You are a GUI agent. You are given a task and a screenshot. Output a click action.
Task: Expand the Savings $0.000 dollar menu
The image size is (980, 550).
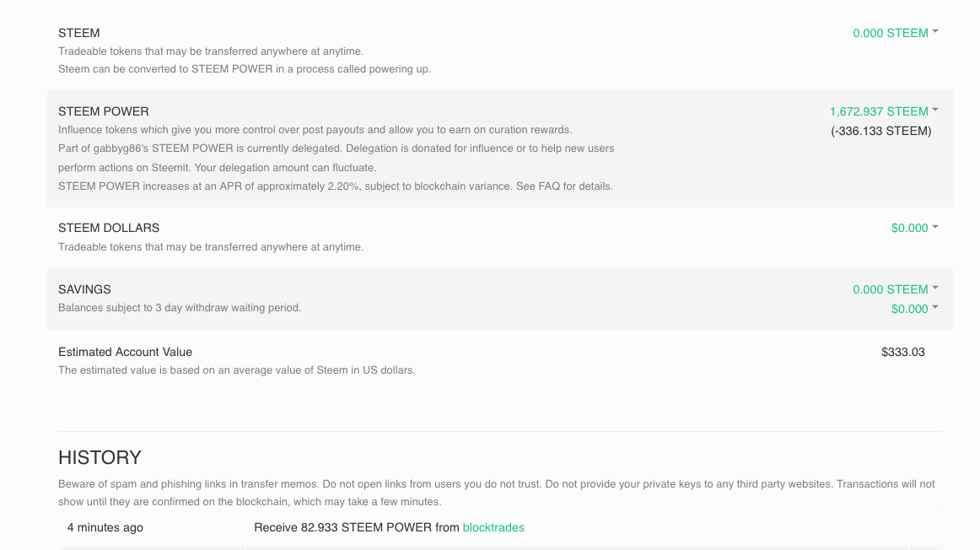(909, 309)
